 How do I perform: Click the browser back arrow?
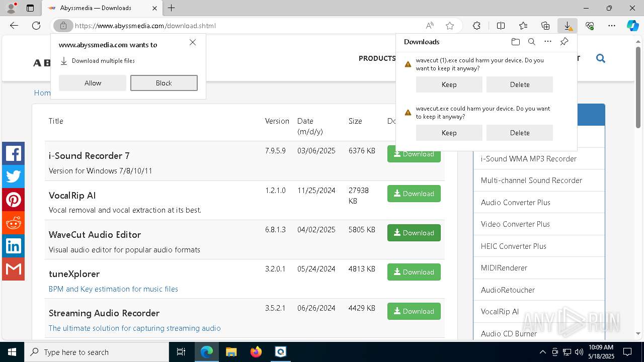coord(14,26)
